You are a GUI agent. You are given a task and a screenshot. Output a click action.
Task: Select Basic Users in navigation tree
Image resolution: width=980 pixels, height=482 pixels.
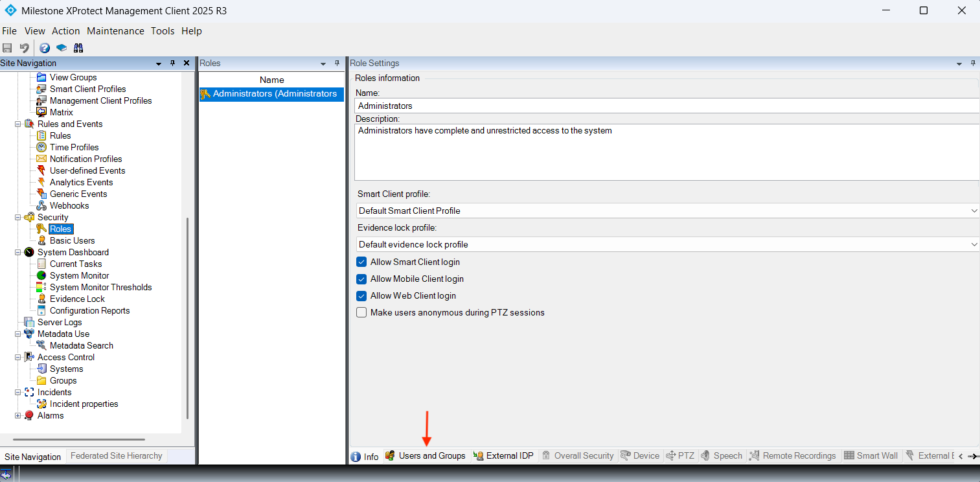[x=72, y=240]
